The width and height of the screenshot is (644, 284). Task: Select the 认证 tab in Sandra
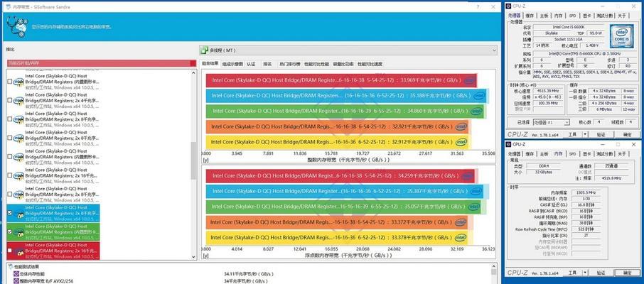(x=251, y=64)
